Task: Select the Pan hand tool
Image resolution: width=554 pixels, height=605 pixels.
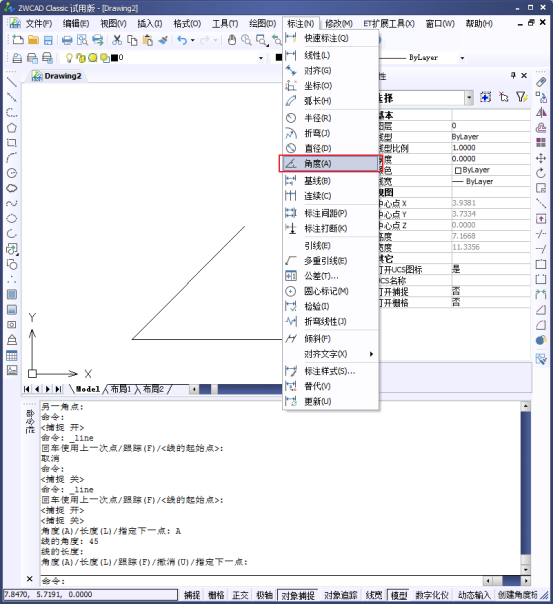Action: (x=231, y=40)
